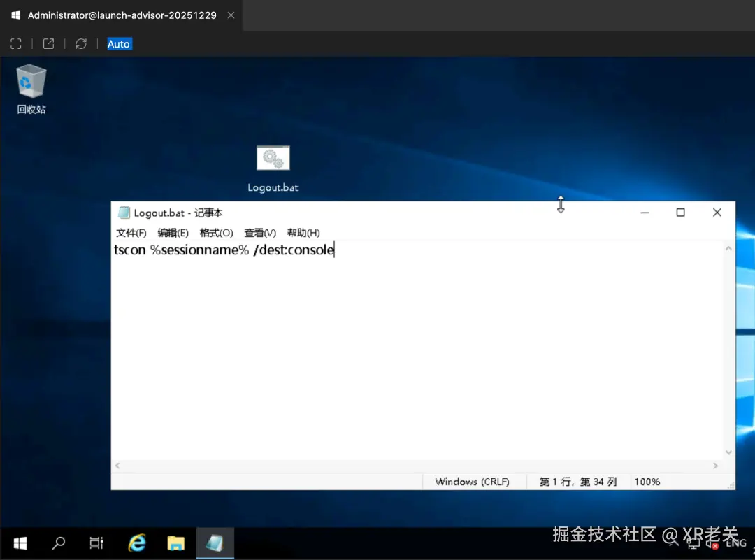Click Notepad taskbar button
This screenshot has width=755, height=560.
pos(215,544)
